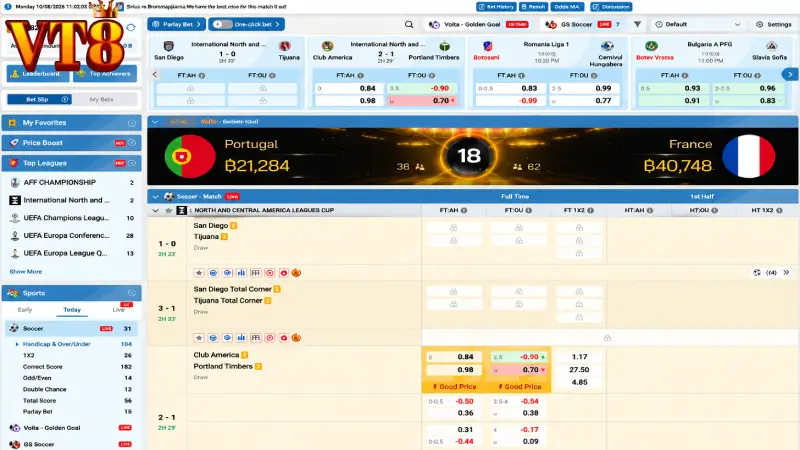Click the Odds MA button
This screenshot has height=450, width=800.
(x=567, y=7)
